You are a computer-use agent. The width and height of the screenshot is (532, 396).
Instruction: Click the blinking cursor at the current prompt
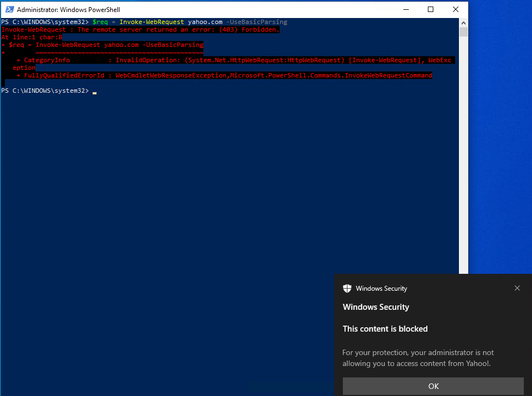click(x=94, y=92)
